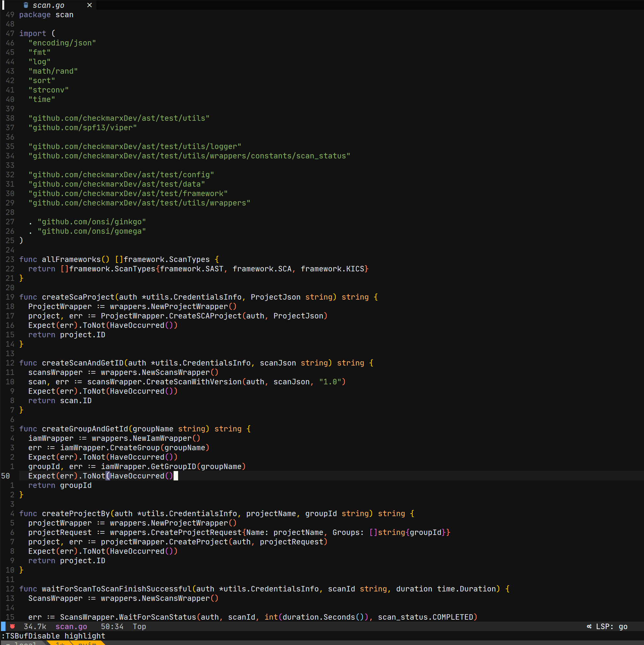Click the word count 34.7k in the statusline
644x645 pixels.
coord(35,626)
